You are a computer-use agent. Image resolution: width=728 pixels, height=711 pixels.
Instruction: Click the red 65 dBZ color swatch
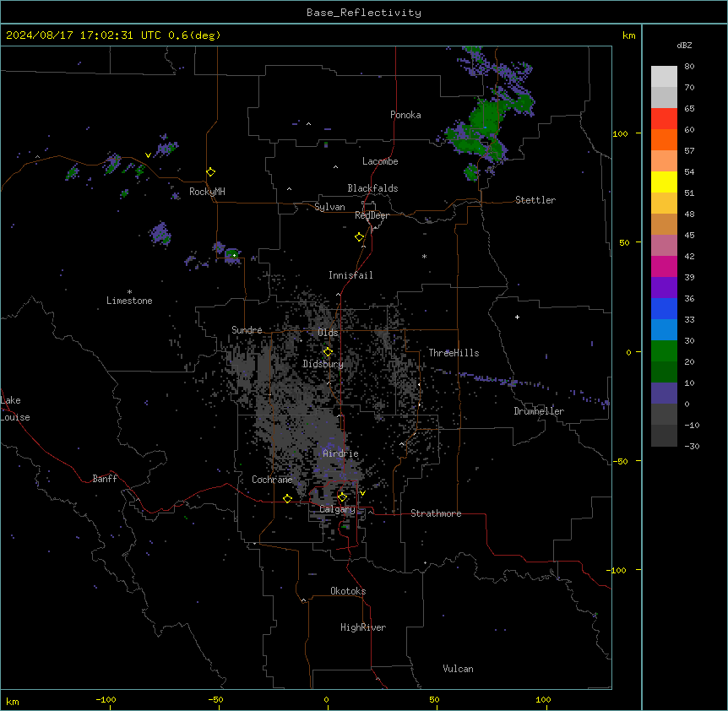point(664,119)
